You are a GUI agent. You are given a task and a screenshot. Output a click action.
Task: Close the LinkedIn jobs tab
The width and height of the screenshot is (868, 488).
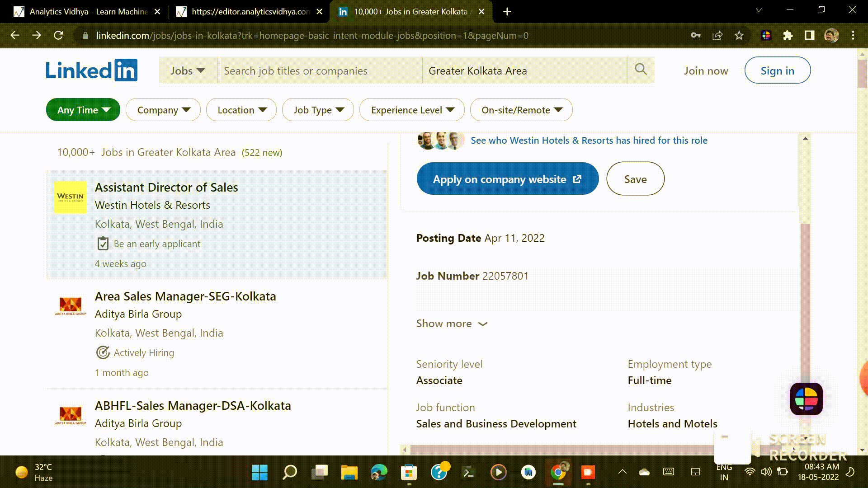[x=481, y=12]
